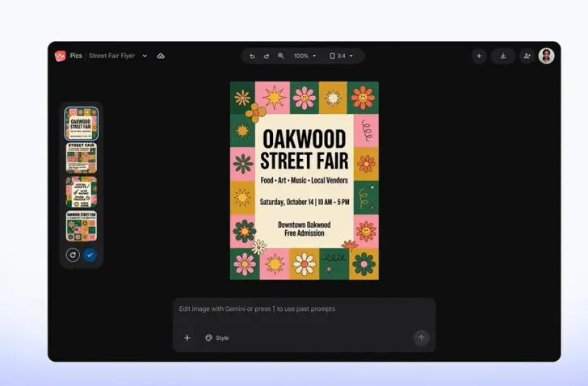Select the first Oakwood Street Fair thumbnail
The image size is (588, 386).
pos(82,124)
